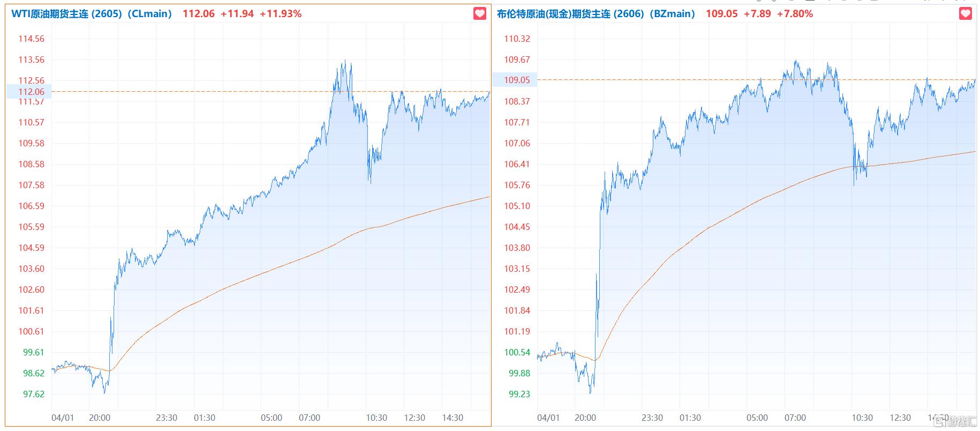Click 114.56 top price level on WTI axis
This screenshot has width=980, height=431.
point(31,39)
